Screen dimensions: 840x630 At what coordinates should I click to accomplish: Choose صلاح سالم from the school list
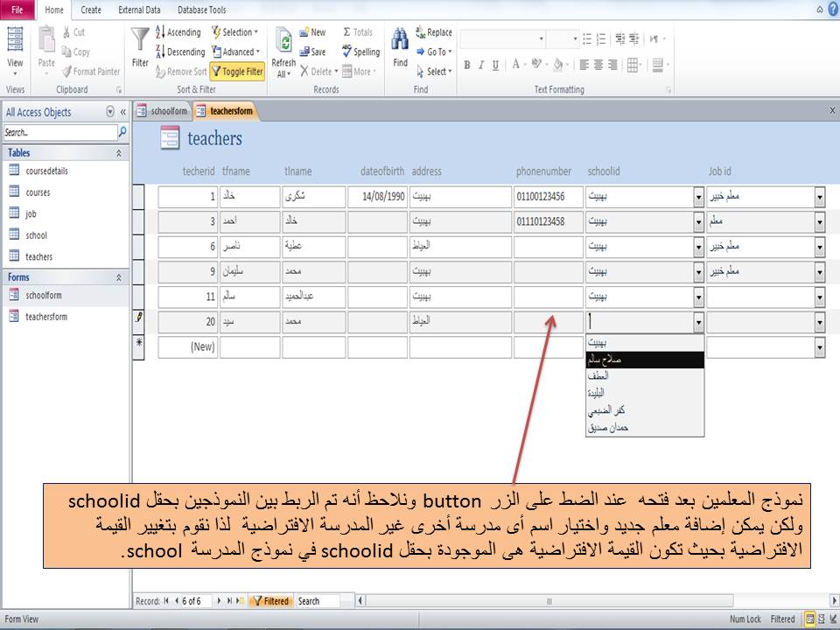tap(645, 360)
